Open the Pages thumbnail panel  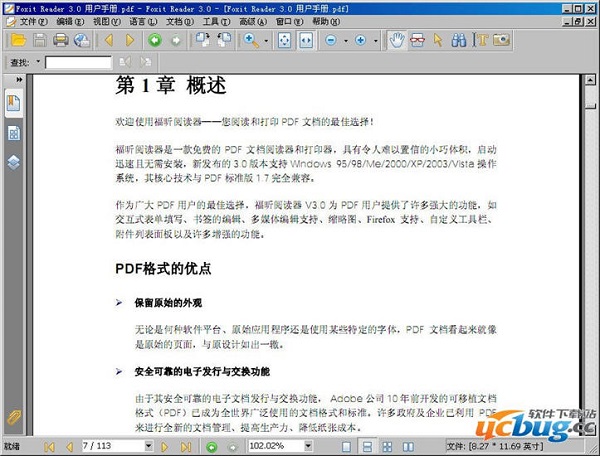click(14, 133)
